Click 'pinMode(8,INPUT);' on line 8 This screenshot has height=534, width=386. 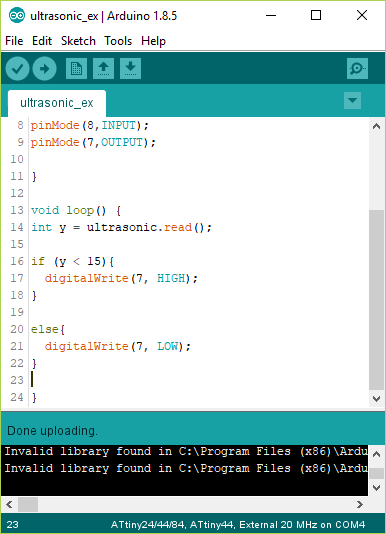(x=90, y=125)
